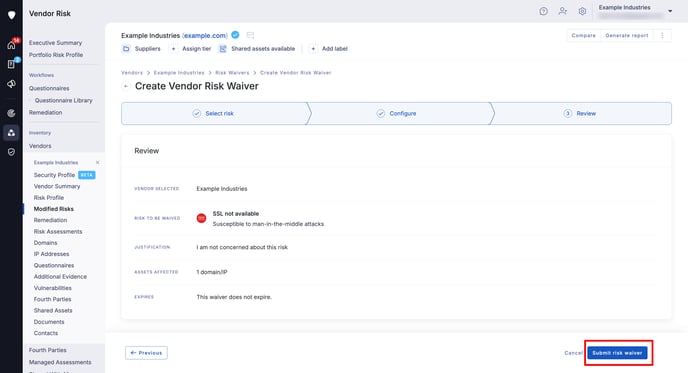Open the three-dot more options menu

(x=662, y=36)
